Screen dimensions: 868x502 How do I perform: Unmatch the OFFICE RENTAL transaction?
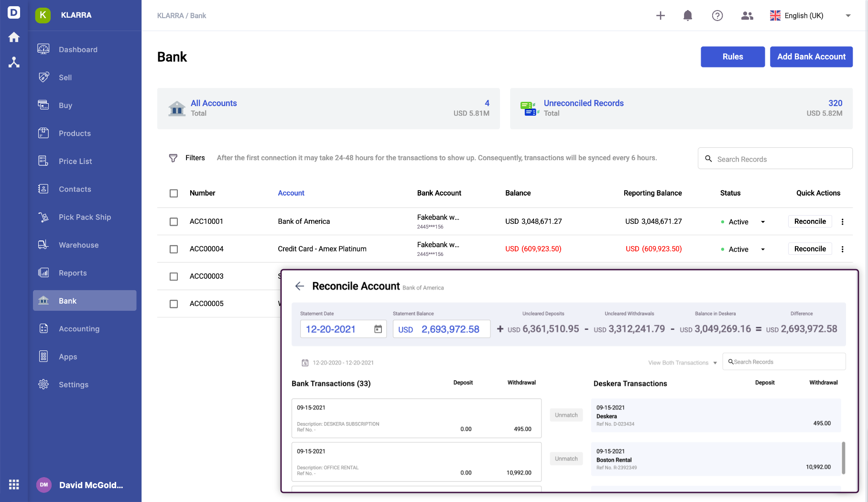tap(566, 458)
